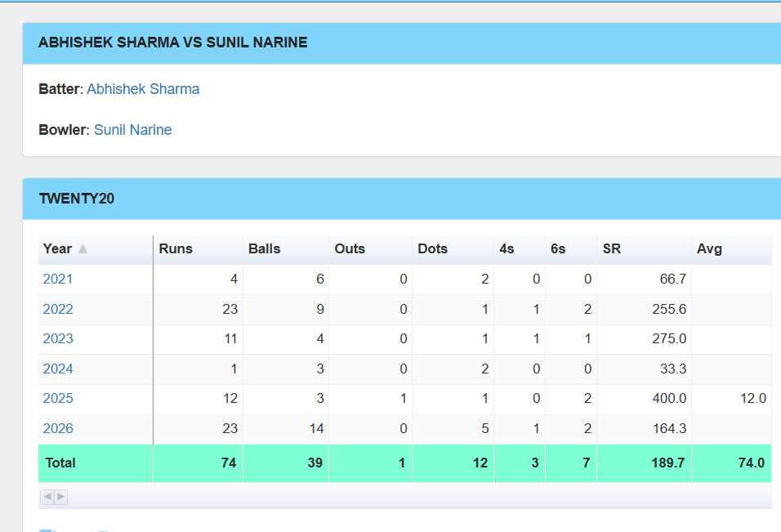Select total runs value 74
The width and height of the screenshot is (781, 532).
(229, 463)
